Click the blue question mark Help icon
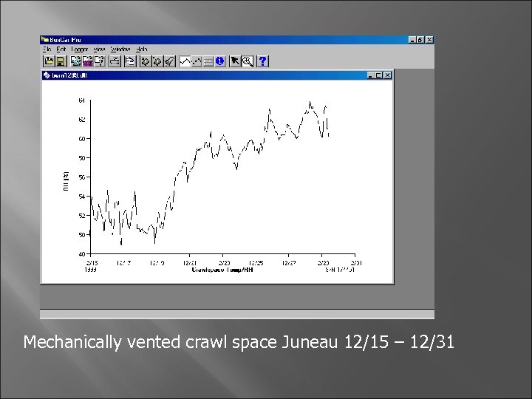This screenshot has height=399, width=532. pyautogui.click(x=262, y=61)
